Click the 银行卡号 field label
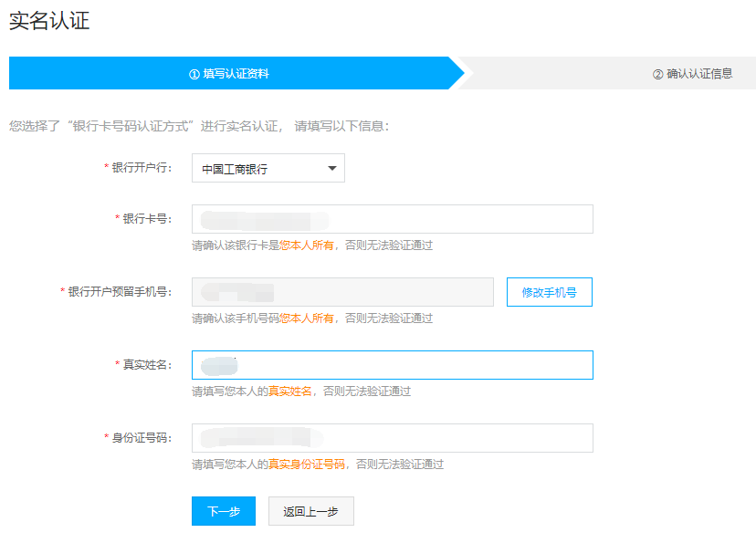The width and height of the screenshot is (756, 543). tap(146, 219)
